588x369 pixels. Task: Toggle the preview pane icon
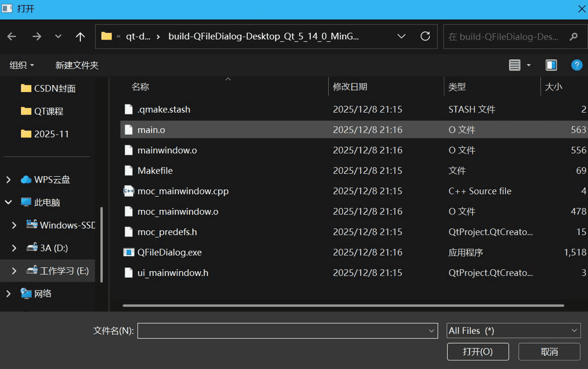[551, 65]
